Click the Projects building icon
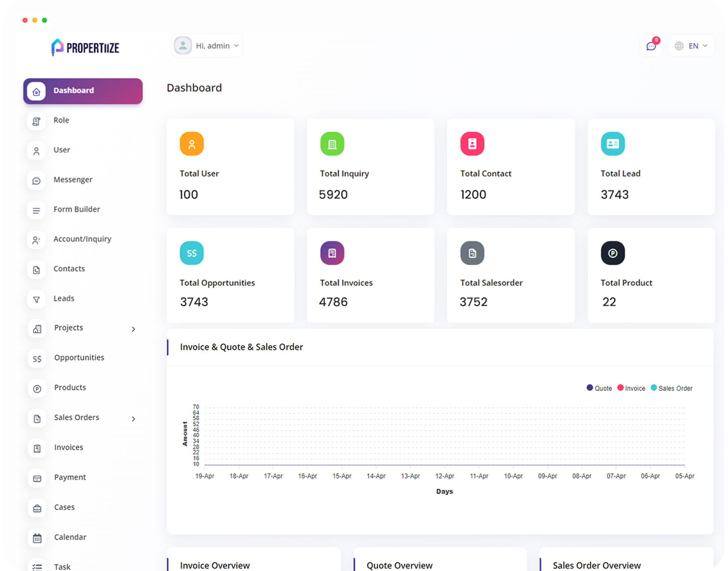This screenshot has height=571, width=728. click(37, 329)
